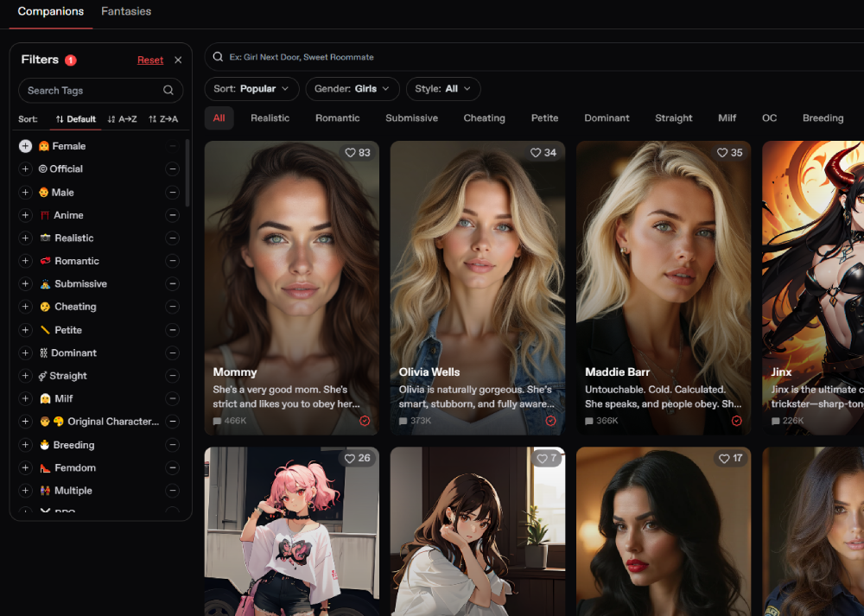Select the Submissive category tab
This screenshot has height=616, width=864.
[411, 117]
